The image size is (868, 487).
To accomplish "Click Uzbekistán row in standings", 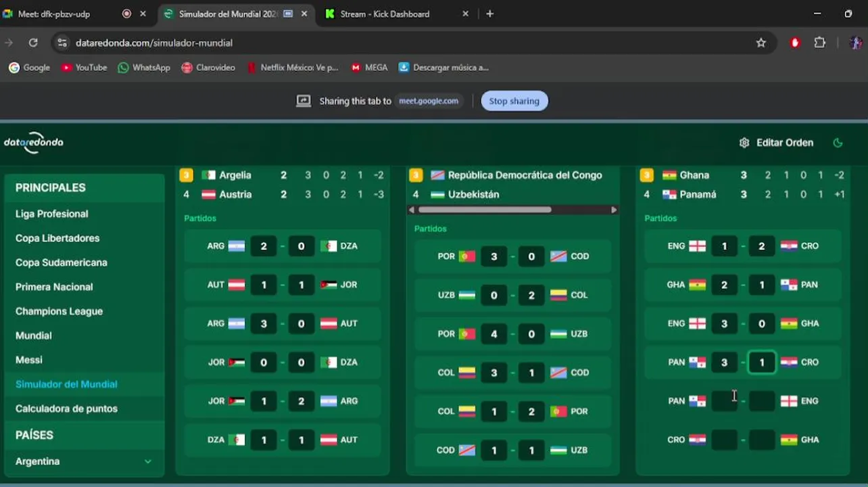I will pyautogui.click(x=513, y=194).
